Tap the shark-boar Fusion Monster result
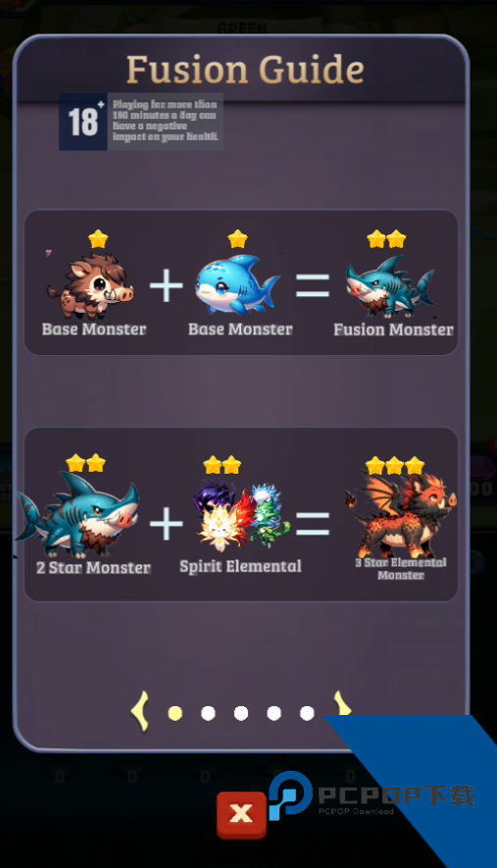This screenshot has height=868, width=497. pyautogui.click(x=390, y=285)
